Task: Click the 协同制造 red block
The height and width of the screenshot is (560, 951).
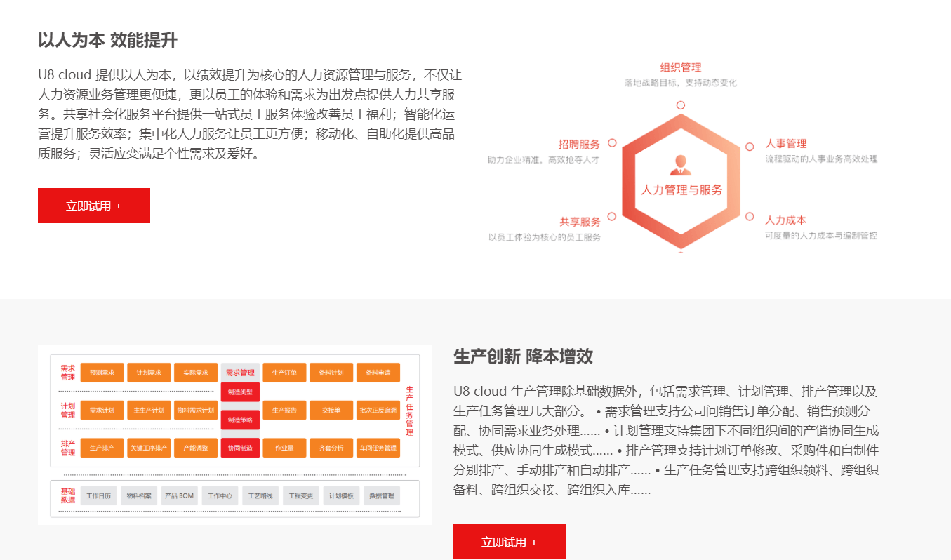Action: [x=240, y=448]
